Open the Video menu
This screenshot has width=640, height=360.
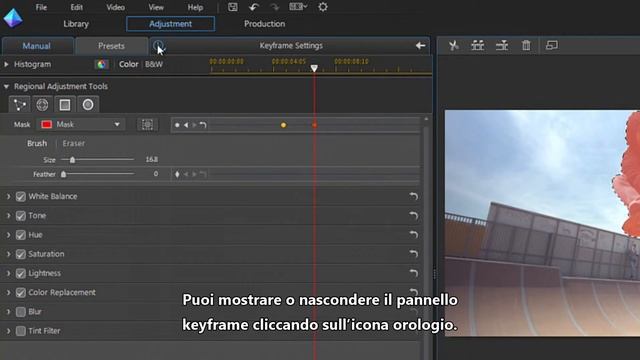point(116,7)
